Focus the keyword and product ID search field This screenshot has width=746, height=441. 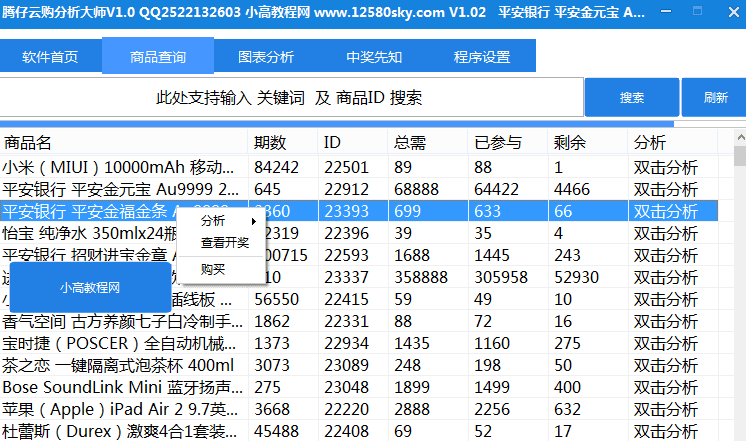(291, 98)
